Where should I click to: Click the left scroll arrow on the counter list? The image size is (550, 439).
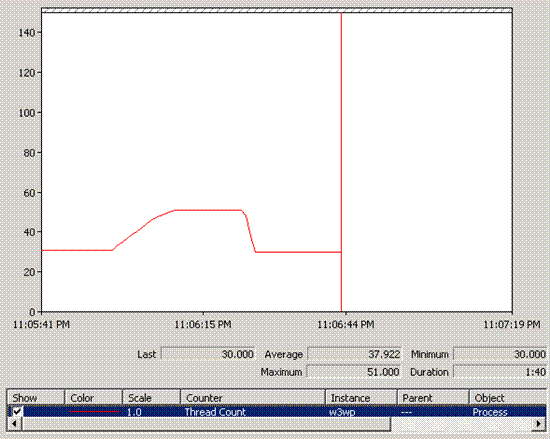pyautogui.click(x=14, y=424)
